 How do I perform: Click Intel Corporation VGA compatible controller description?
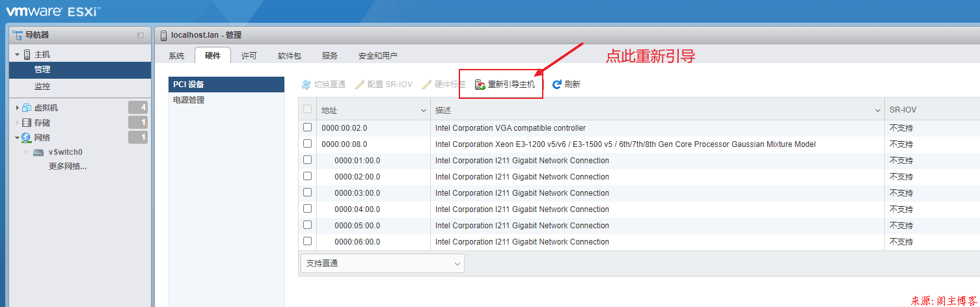[x=510, y=128]
